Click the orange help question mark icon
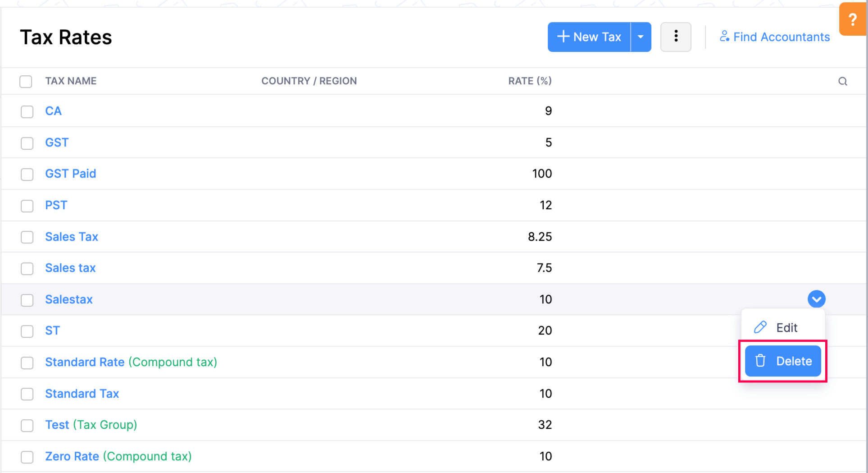The width and height of the screenshot is (868, 473). click(852, 20)
